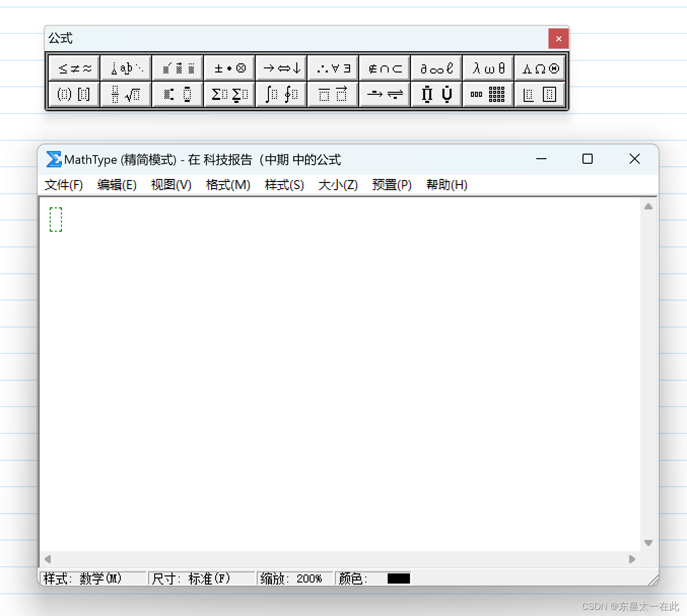Open the 帮助(H) menu
This screenshot has width=687, height=616.
pos(446,185)
